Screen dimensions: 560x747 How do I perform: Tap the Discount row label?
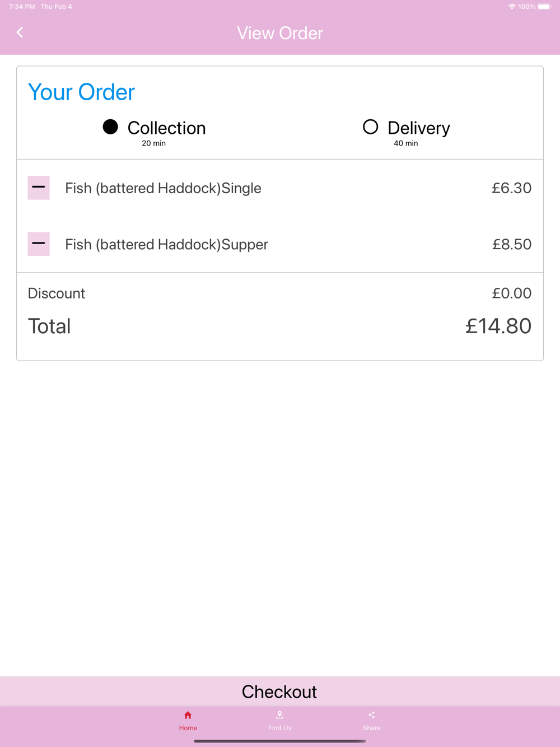coord(57,293)
